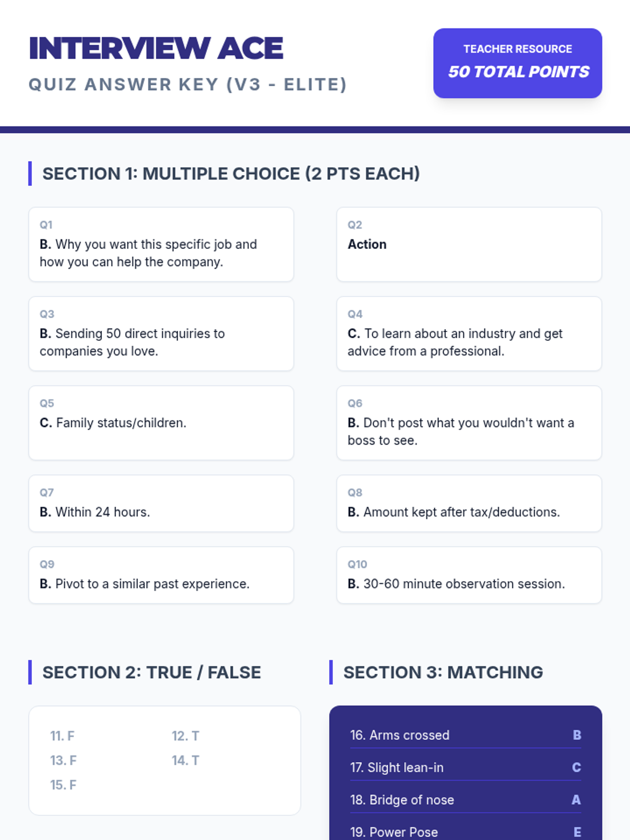Select the 16. Arms crossed matching row
The image size is (630, 840).
[x=465, y=735]
